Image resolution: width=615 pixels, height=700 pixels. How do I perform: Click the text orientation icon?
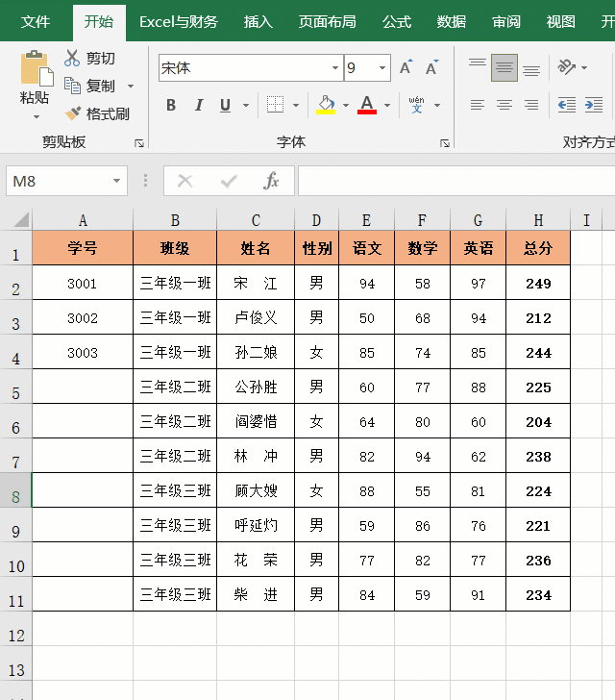(567, 67)
